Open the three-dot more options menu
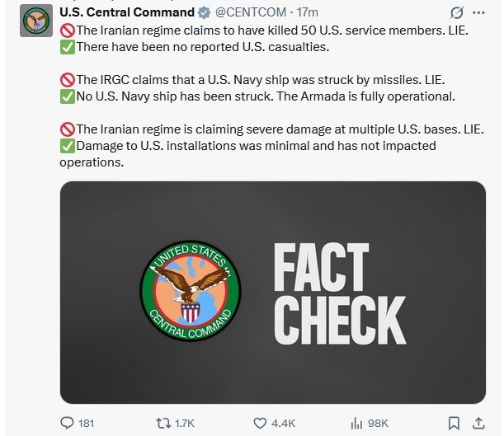Viewport: 504px width, 436px height. click(482, 12)
